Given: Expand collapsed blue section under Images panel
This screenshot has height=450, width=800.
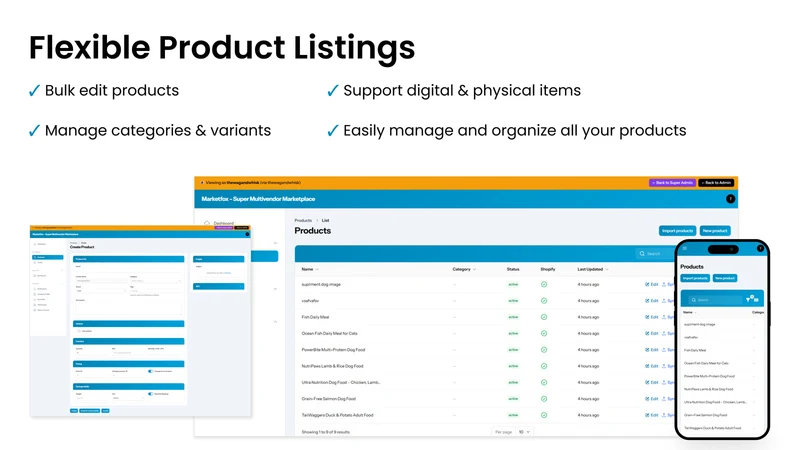Looking at the screenshot, I should click(x=218, y=286).
